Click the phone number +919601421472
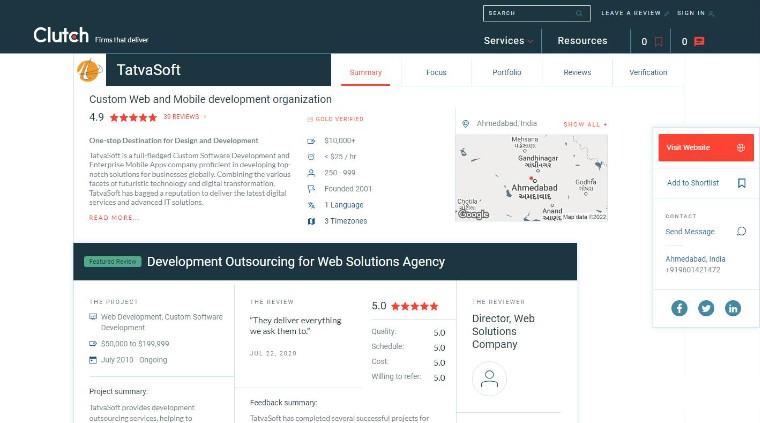Viewport: 760px width, 423px height. coord(693,270)
